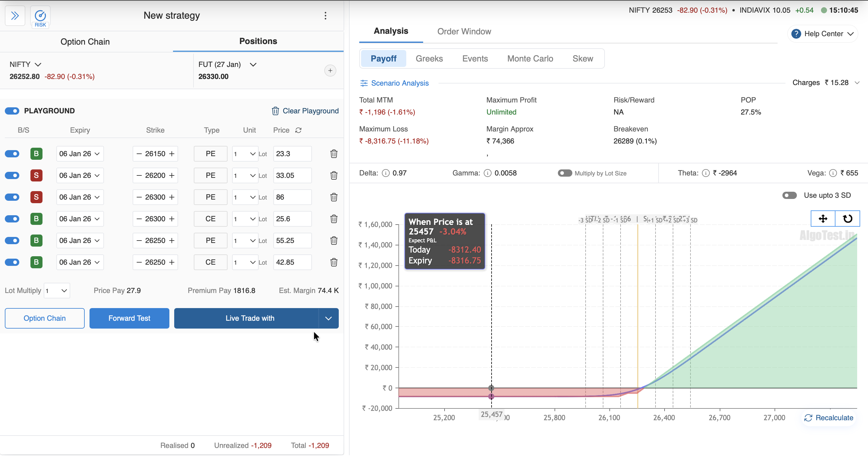The height and width of the screenshot is (460, 868).
Task: Toggle the PLAYGROUND switch
Action: click(x=12, y=111)
